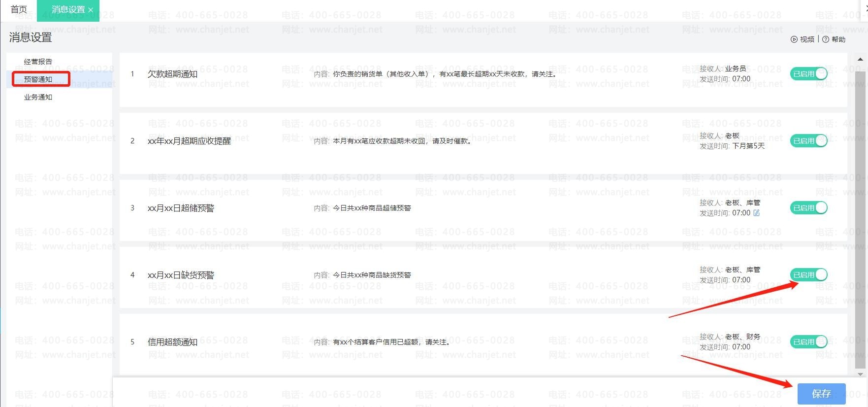The height and width of the screenshot is (407, 868).
Task: Click edit icon beside 超储预警 send time
Action: coord(756,213)
